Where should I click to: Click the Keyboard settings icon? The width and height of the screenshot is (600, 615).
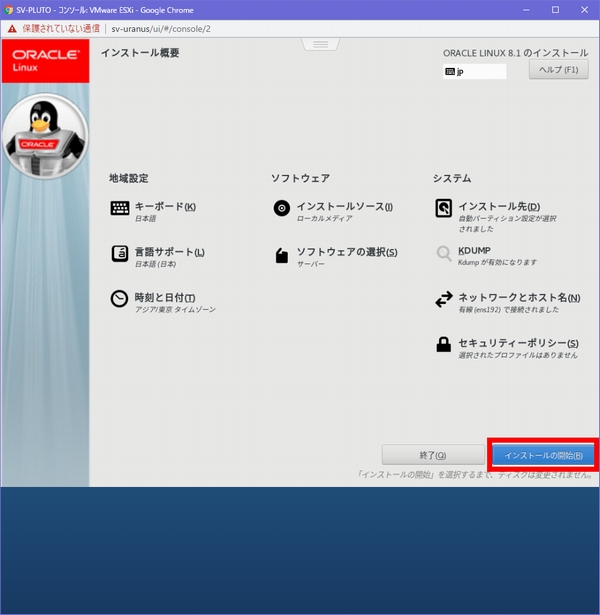120,208
